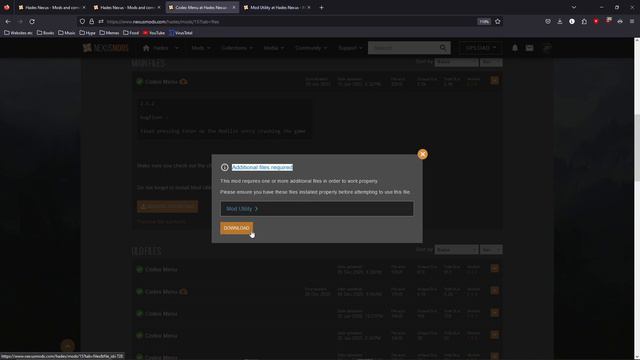Viewport: 640px width, 360px height.
Task: Expand the Community menu in Nexus header
Action: pos(311,48)
